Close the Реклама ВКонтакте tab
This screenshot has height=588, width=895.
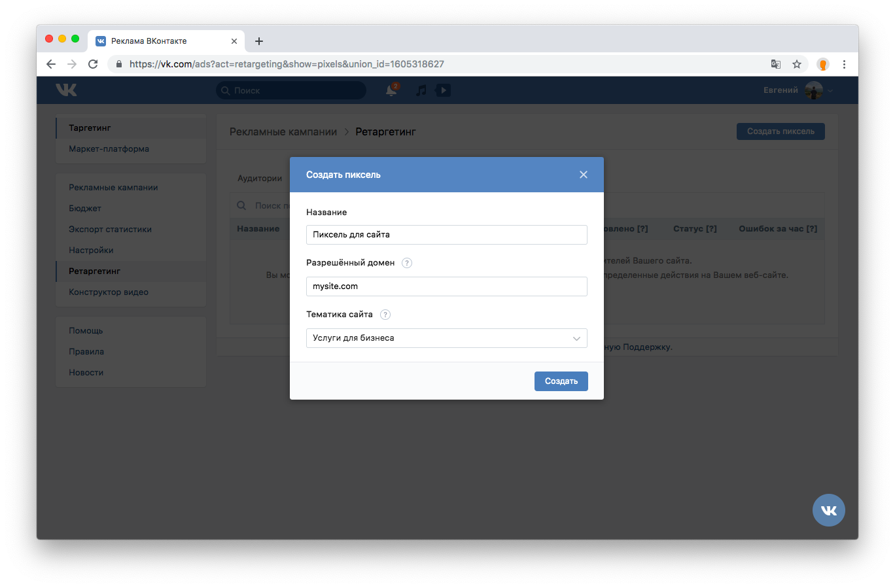tap(234, 41)
